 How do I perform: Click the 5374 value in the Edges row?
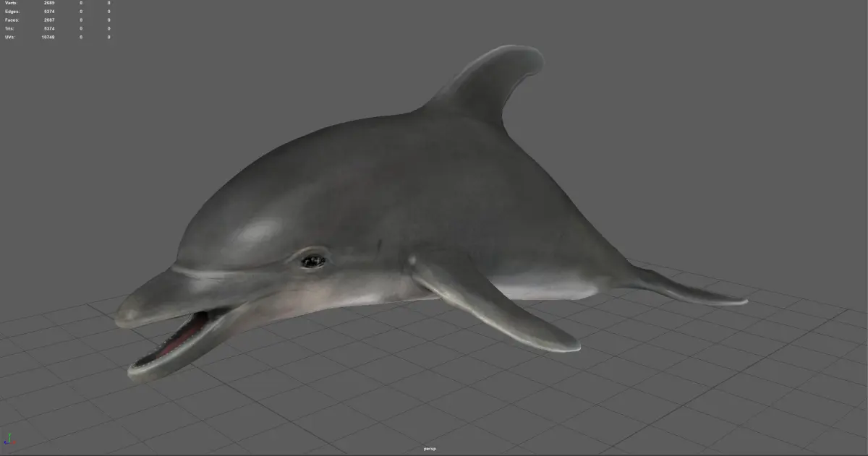(48, 12)
